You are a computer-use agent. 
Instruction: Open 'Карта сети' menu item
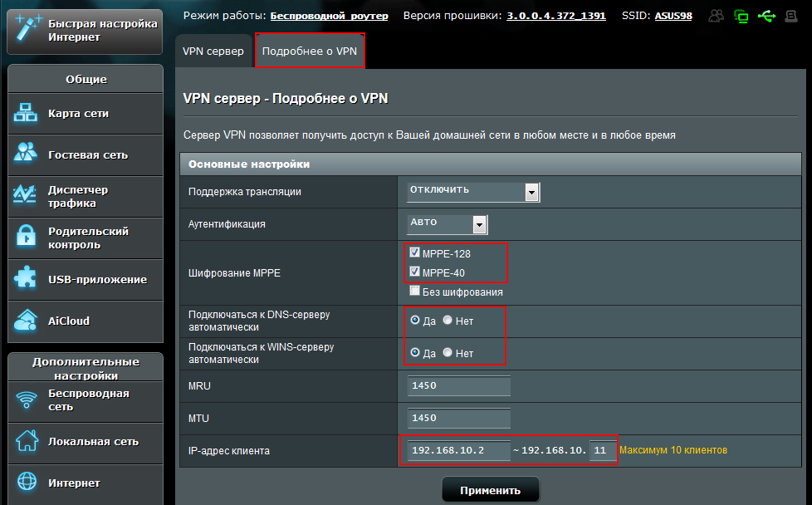pyautogui.click(x=86, y=114)
